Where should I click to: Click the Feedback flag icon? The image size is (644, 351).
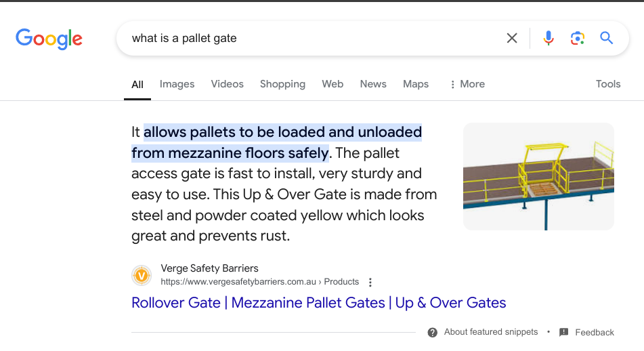tap(564, 332)
